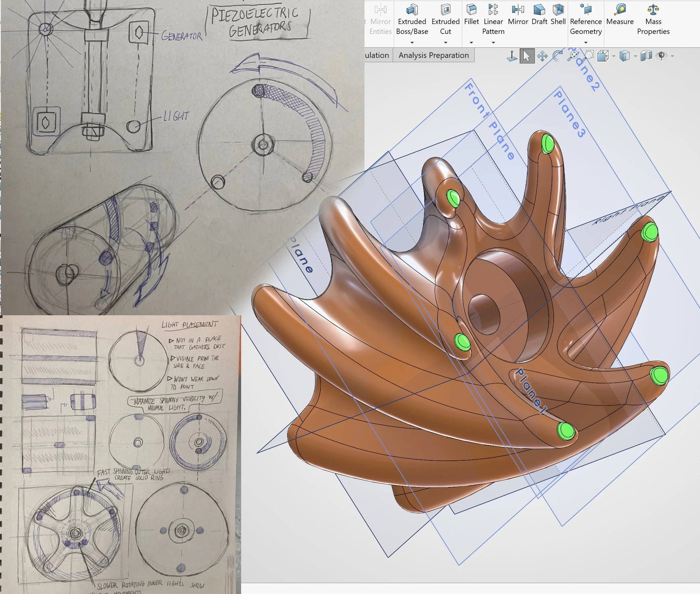
Task: Toggle the section view icon
Action: click(646, 56)
